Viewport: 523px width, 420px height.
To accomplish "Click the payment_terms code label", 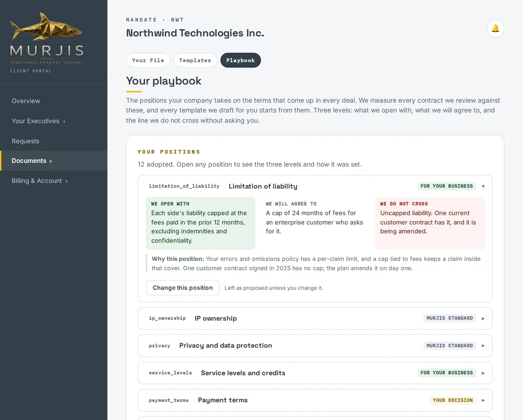I will coord(169,400).
